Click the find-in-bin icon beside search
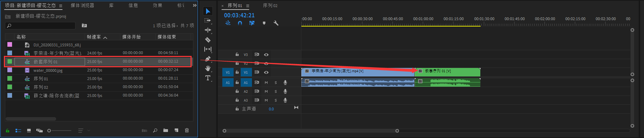 click(x=84, y=25)
